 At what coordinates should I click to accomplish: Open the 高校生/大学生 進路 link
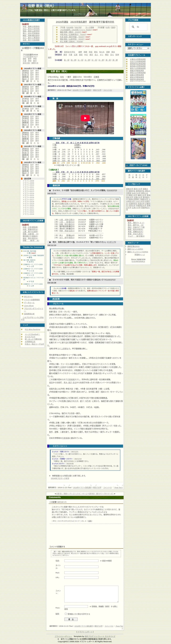pos(70,52)
